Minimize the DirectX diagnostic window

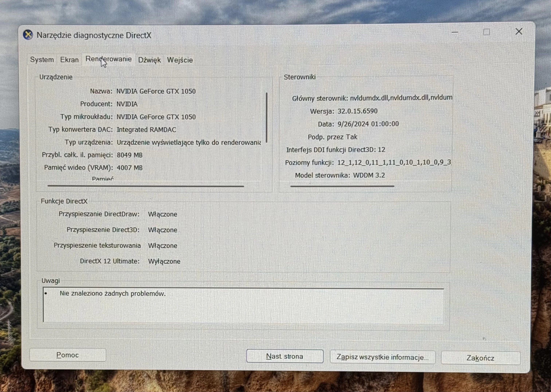tap(455, 32)
